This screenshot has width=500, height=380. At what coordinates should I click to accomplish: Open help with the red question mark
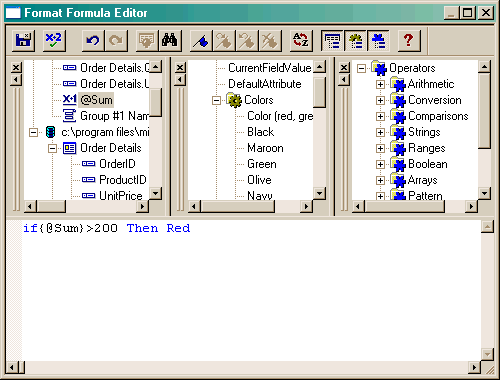pyautogui.click(x=409, y=40)
